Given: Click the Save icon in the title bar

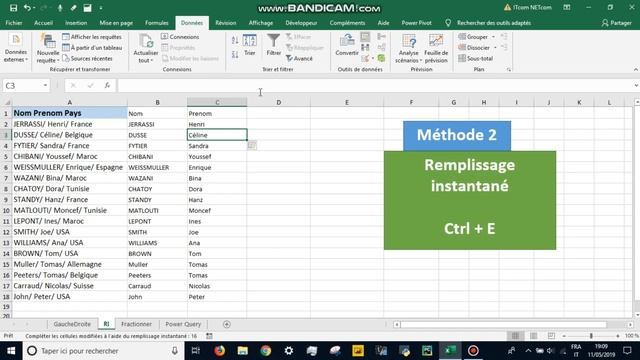Looking at the screenshot, I should click(13, 8).
